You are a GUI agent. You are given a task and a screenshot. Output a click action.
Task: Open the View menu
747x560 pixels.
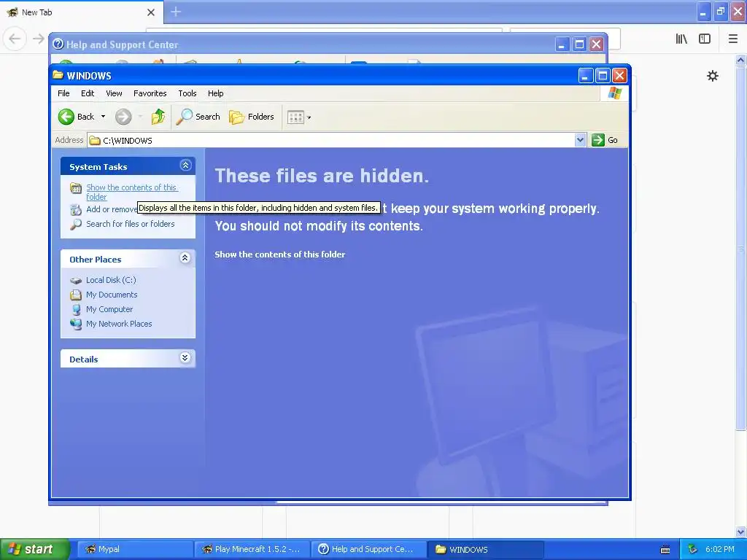(x=114, y=93)
